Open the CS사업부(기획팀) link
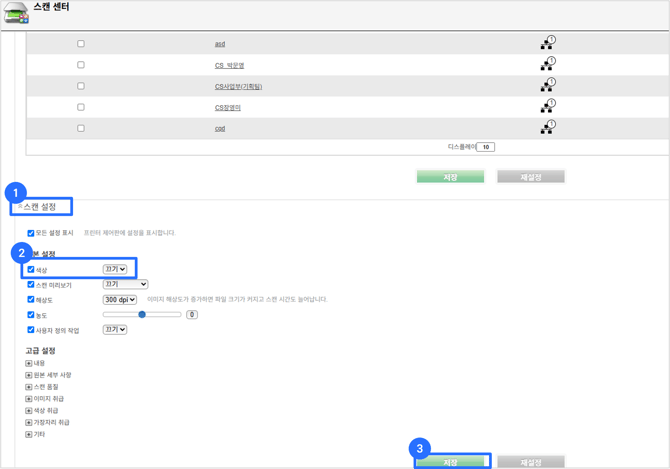670x469 pixels. point(238,86)
